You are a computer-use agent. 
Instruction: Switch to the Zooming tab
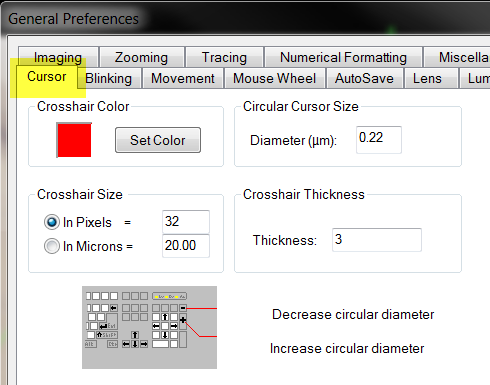pos(142,57)
